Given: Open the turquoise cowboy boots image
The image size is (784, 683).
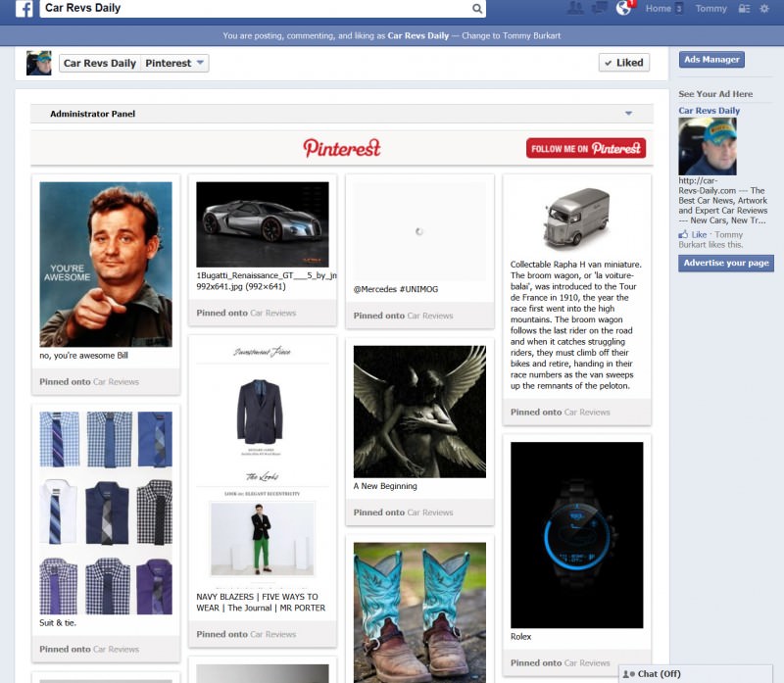Looking at the screenshot, I should click(419, 612).
